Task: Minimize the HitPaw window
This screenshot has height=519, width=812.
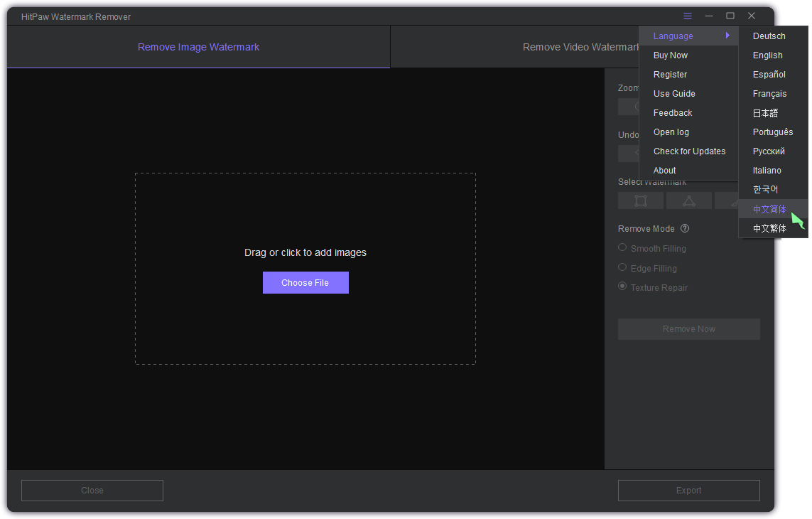Action: [708, 16]
